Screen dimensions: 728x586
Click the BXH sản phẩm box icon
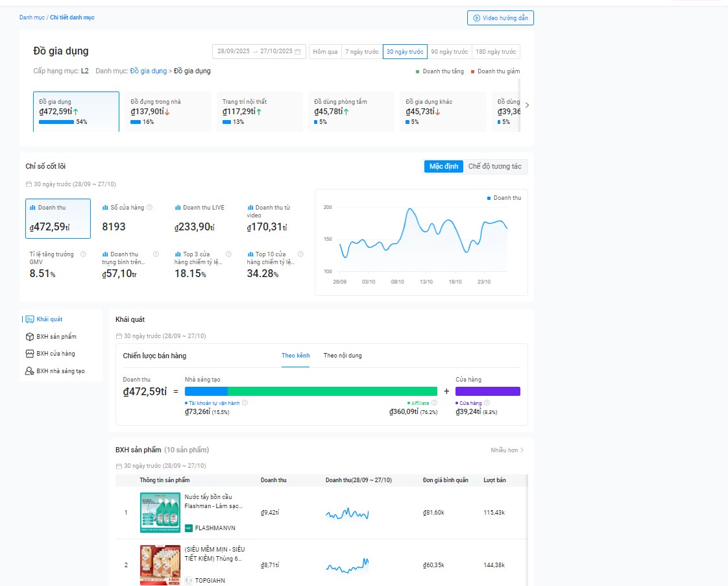pos(29,337)
